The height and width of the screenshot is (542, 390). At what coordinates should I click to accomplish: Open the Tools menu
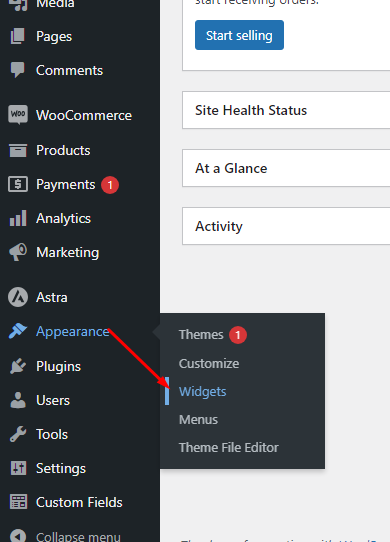pos(52,434)
